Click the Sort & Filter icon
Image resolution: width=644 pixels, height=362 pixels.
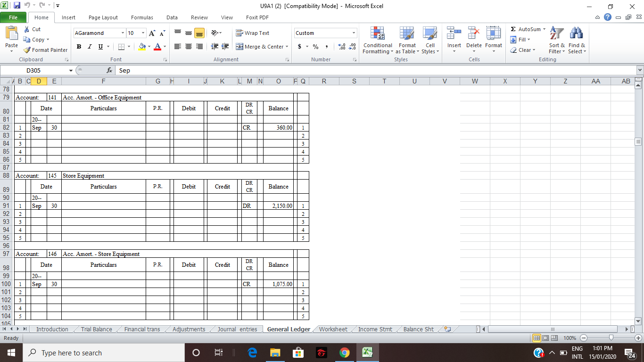[x=556, y=41]
